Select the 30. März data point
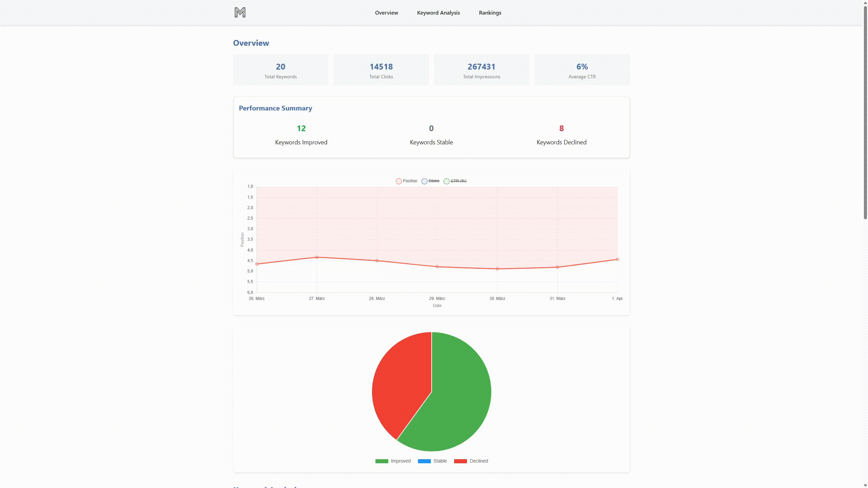The height and width of the screenshot is (488, 868). click(497, 269)
